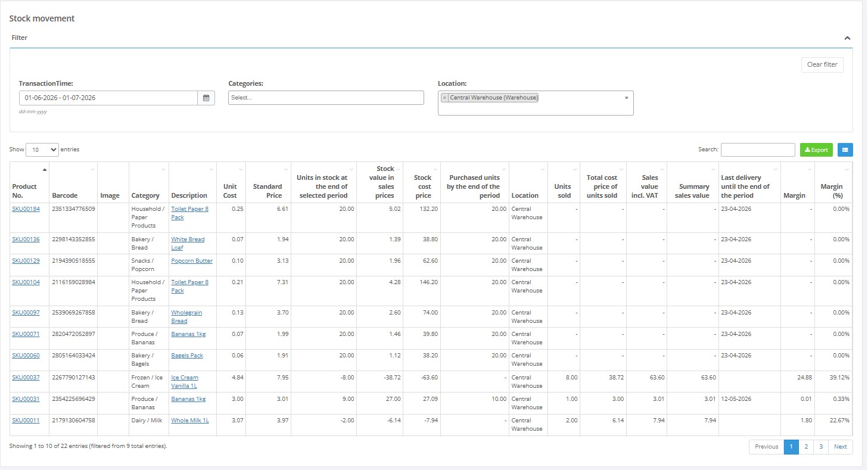The width and height of the screenshot is (868, 470).
Task: Sort by Summary sales value column
Action: 693,182
